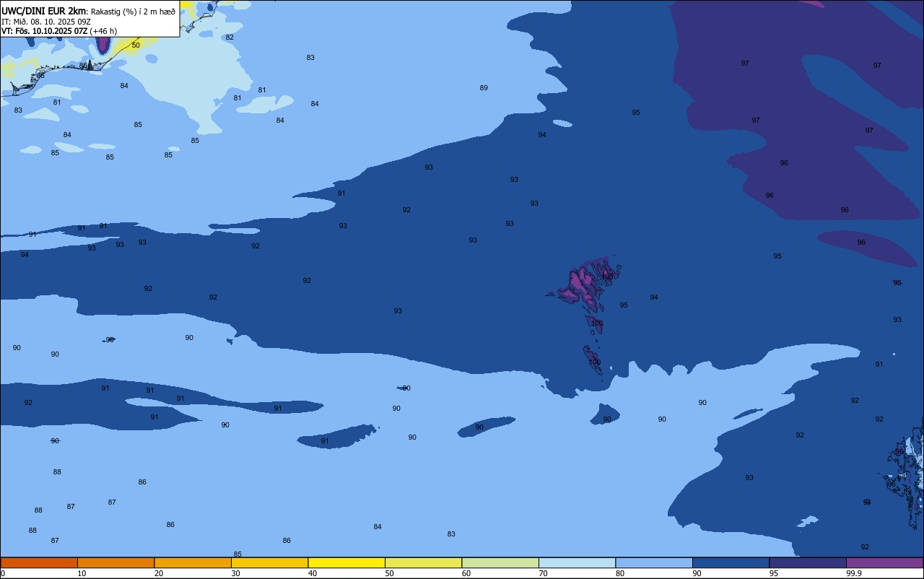Image resolution: width=924 pixels, height=579 pixels.
Task: Click the '99.9' legend label
Action: (854, 573)
